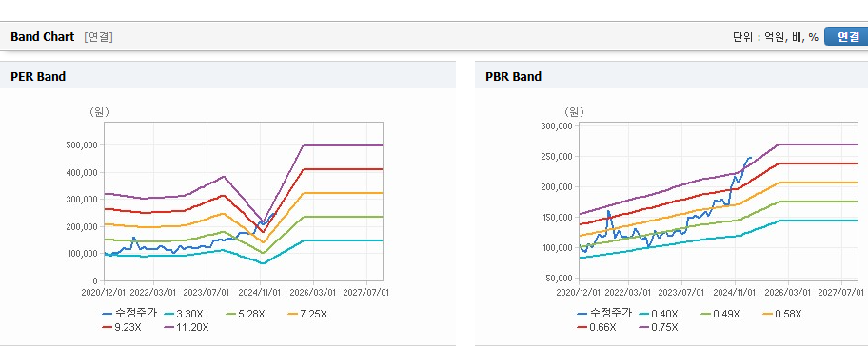868x346 pixels.
Task: Click the 300,000 axis label in PBR chart
Action: click(557, 126)
